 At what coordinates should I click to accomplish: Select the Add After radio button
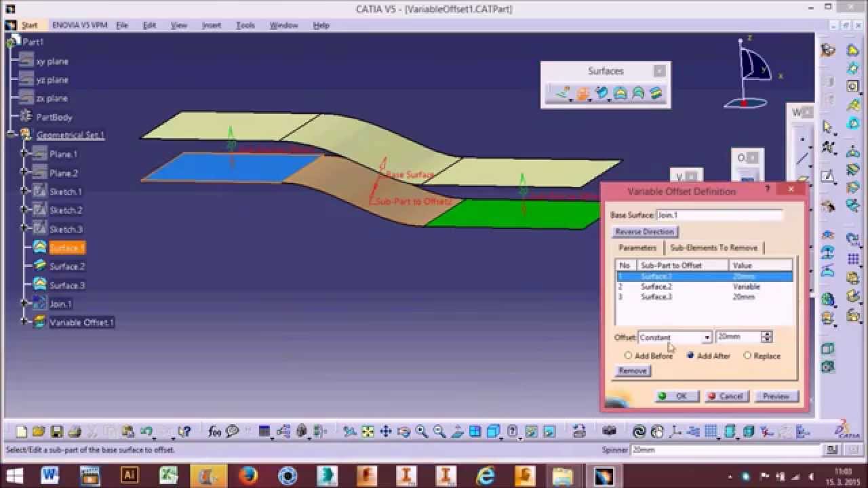pos(690,355)
